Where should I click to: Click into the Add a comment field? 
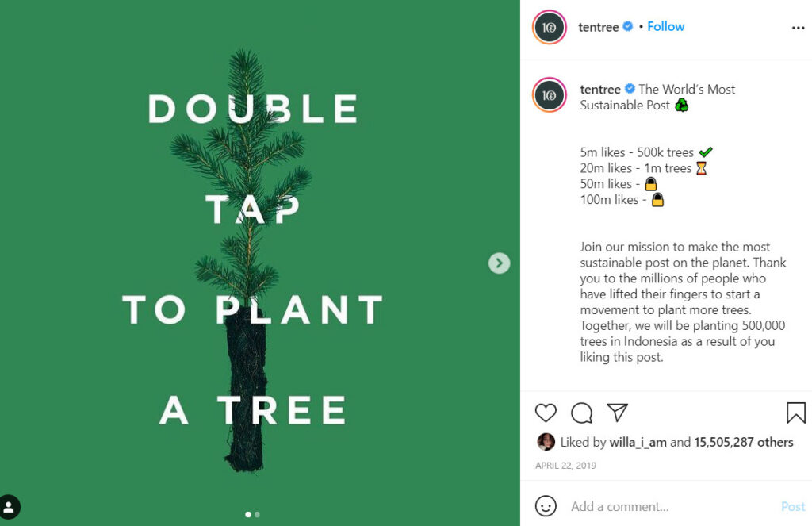point(619,506)
